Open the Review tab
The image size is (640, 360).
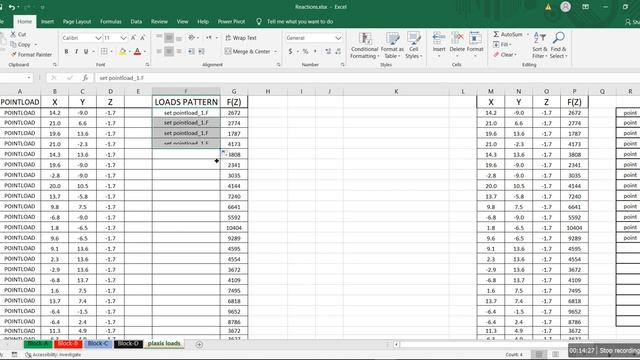point(159,22)
